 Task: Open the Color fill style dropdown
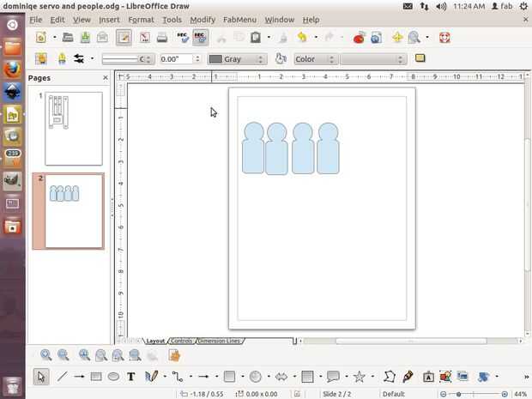[x=316, y=59]
